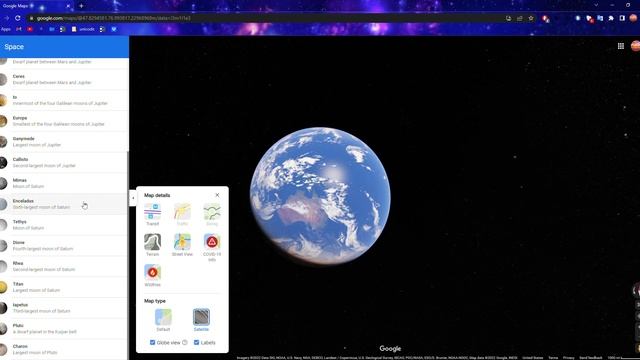
Task: Open Ceres from the Space list
Action: (x=64, y=80)
